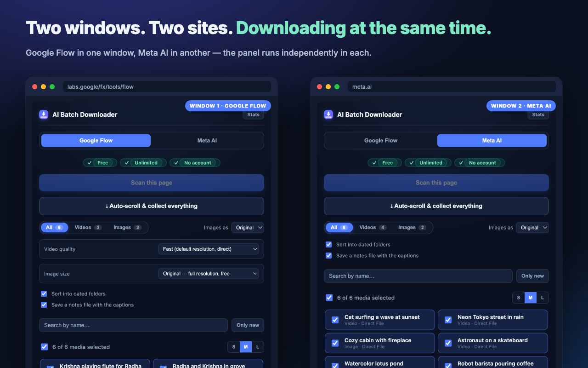Image resolution: width=588 pixels, height=368 pixels.
Task: Start Auto-scroll & collect everything in meta.ai window
Action: coord(436,206)
